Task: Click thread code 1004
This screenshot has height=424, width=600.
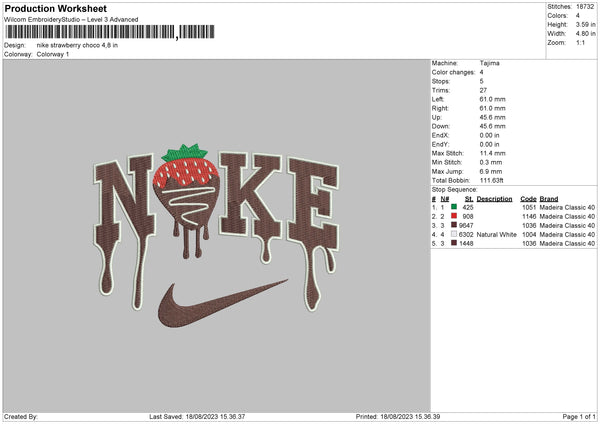Action: 529,235
